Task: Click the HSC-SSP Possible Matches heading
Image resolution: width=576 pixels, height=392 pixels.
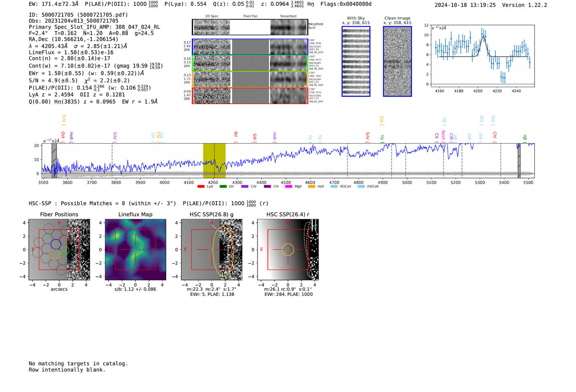Action: pyautogui.click(x=102, y=204)
